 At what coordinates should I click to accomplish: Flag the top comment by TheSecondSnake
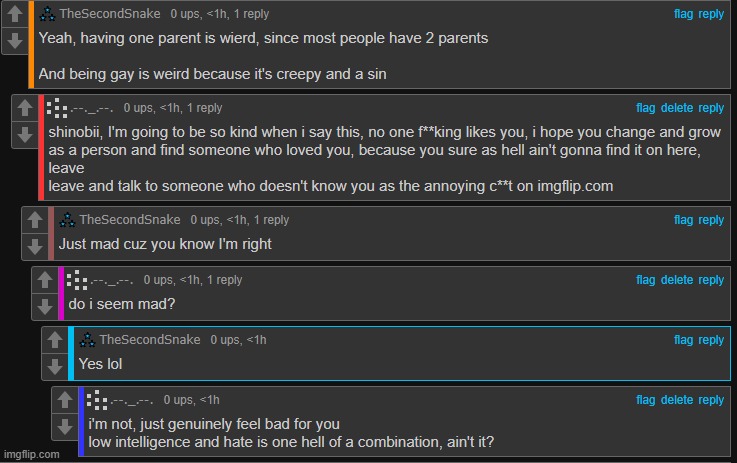pyautogui.click(x=683, y=14)
